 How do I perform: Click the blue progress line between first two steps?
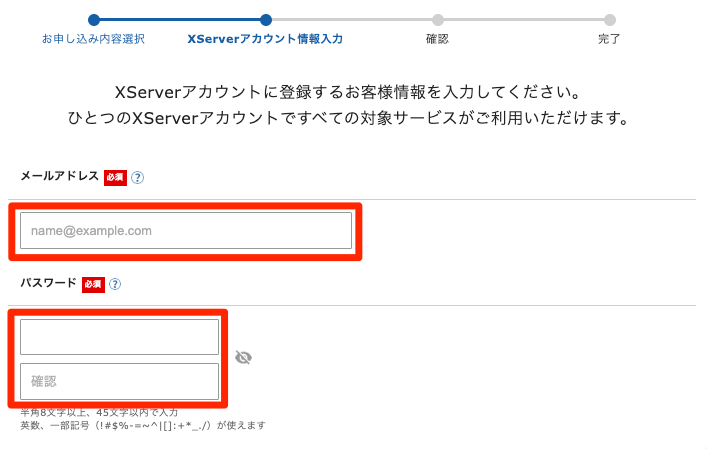coord(179,19)
